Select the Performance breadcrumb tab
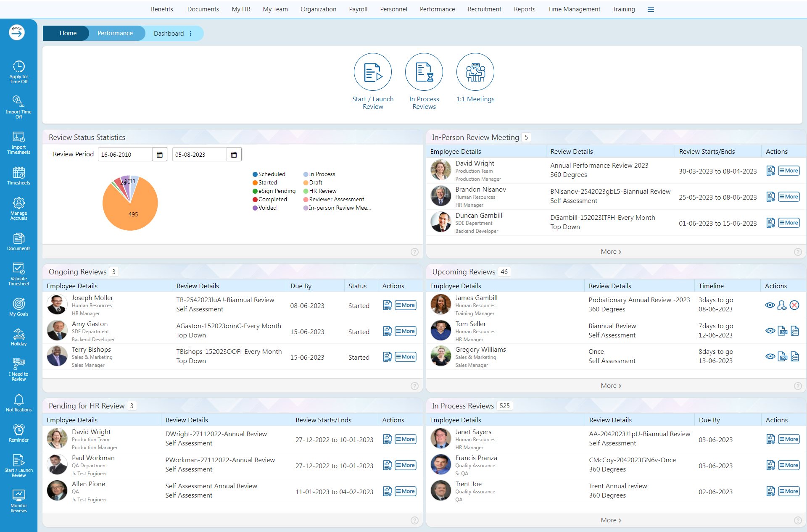Viewport: 807px width, 532px height. point(115,33)
